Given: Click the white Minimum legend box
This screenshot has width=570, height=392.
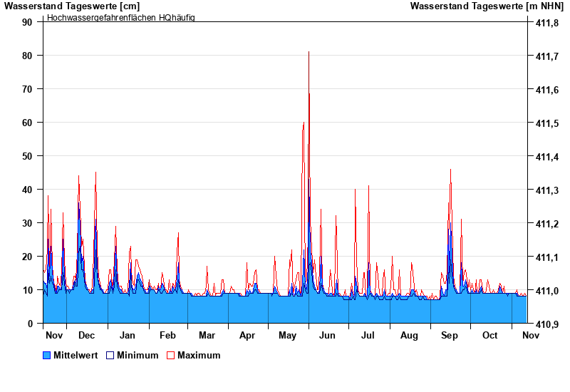Looking at the screenshot, I should coord(110,355).
